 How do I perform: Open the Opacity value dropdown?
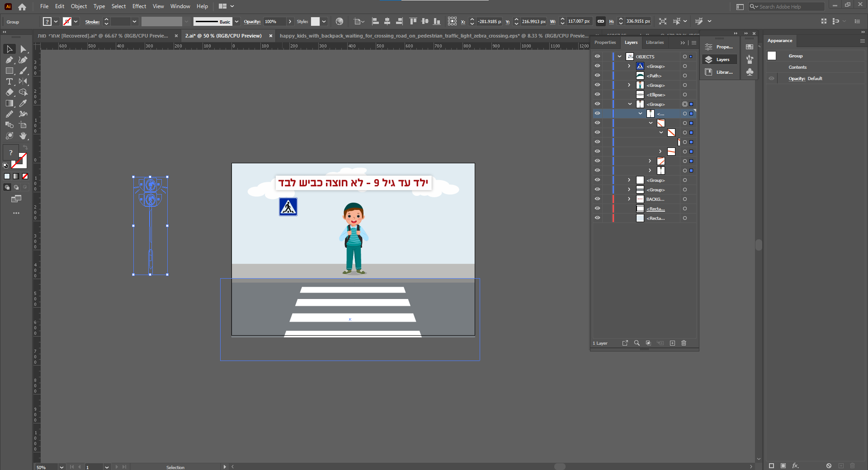click(x=290, y=22)
